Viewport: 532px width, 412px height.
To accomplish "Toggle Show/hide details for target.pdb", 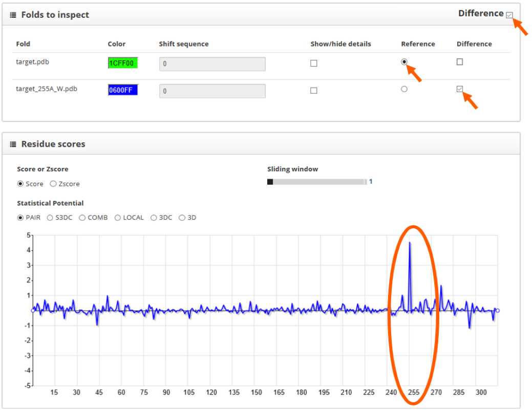I will coord(314,63).
